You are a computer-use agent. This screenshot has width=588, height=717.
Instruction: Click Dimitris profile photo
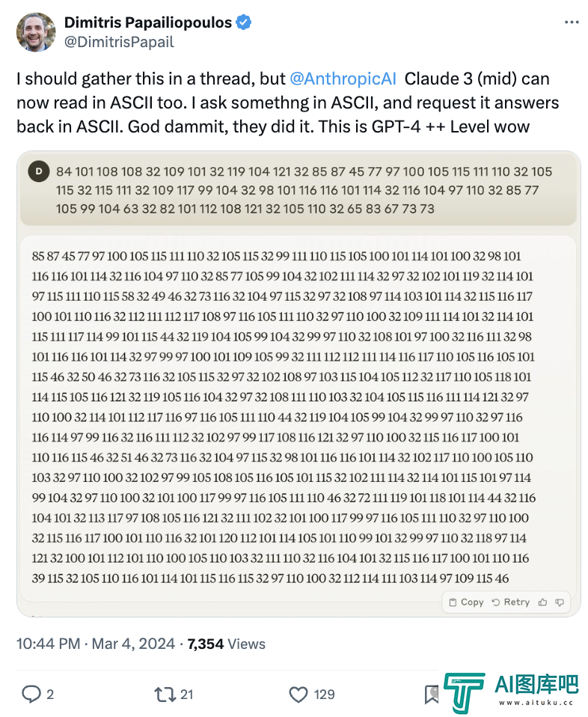36,32
